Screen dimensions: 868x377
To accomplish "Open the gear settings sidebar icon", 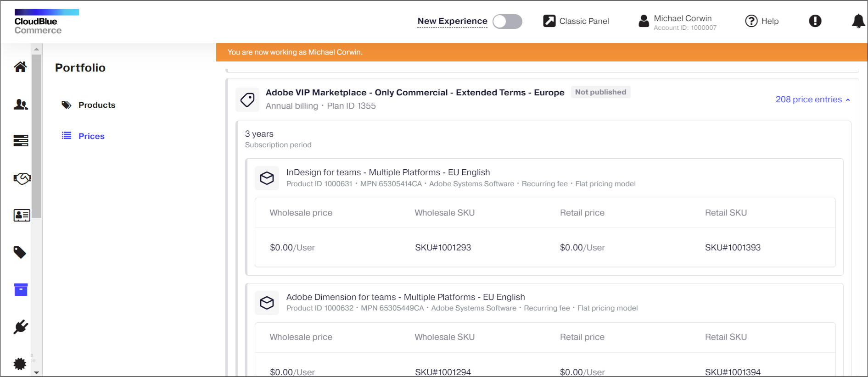I will [20, 364].
